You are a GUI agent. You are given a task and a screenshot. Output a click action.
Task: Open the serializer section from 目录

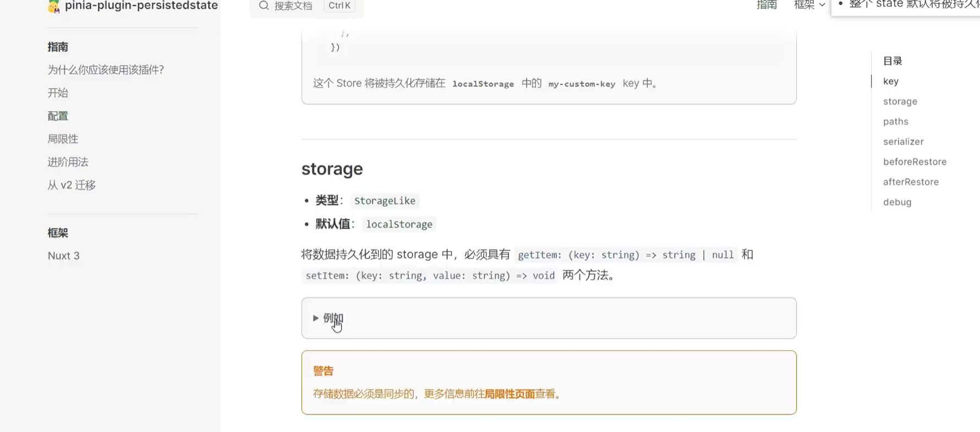click(904, 141)
